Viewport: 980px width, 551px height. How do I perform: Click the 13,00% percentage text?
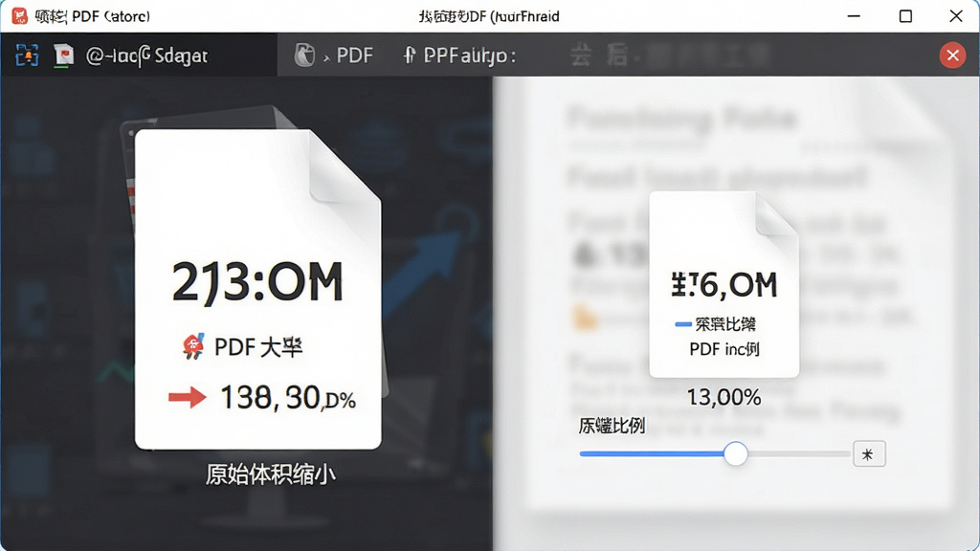click(724, 397)
